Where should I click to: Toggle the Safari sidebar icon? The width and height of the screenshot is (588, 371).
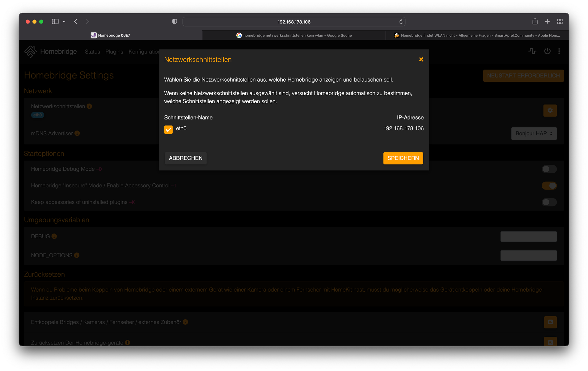[x=55, y=21]
